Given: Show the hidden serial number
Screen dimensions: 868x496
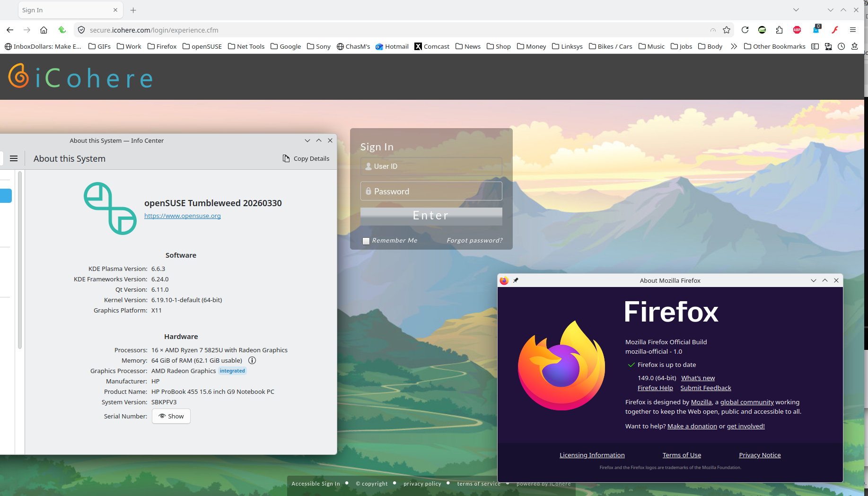Looking at the screenshot, I should (171, 416).
